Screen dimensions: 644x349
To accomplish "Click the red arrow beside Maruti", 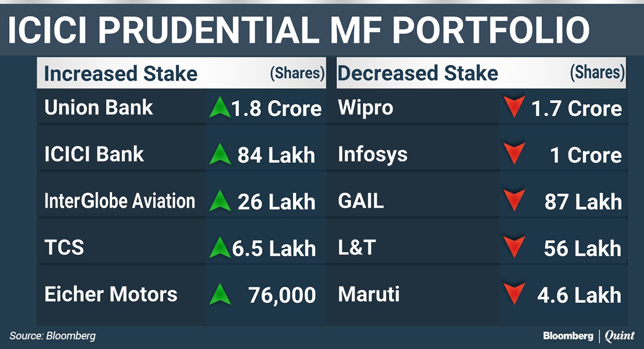I will point(514,294).
